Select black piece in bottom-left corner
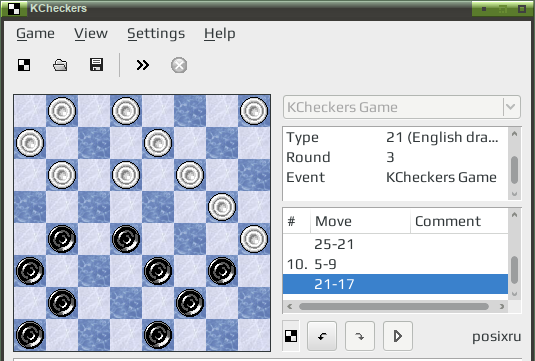535x361 pixels. [x=30, y=335]
